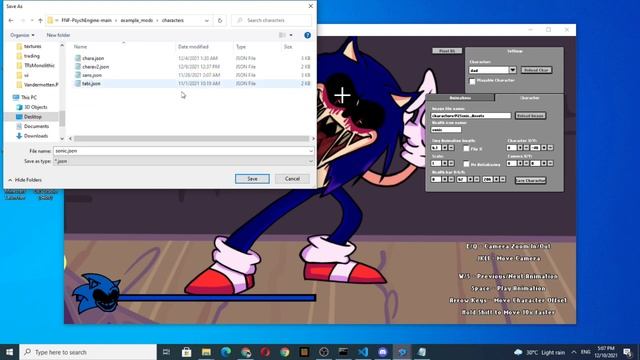
Task: Increase the Scale stepper value
Action: pyautogui.click(x=444, y=163)
